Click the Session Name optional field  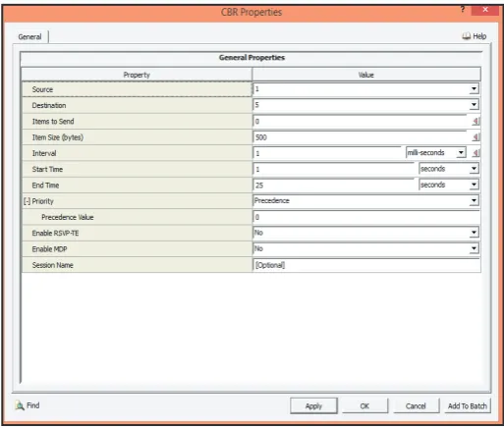click(366, 265)
